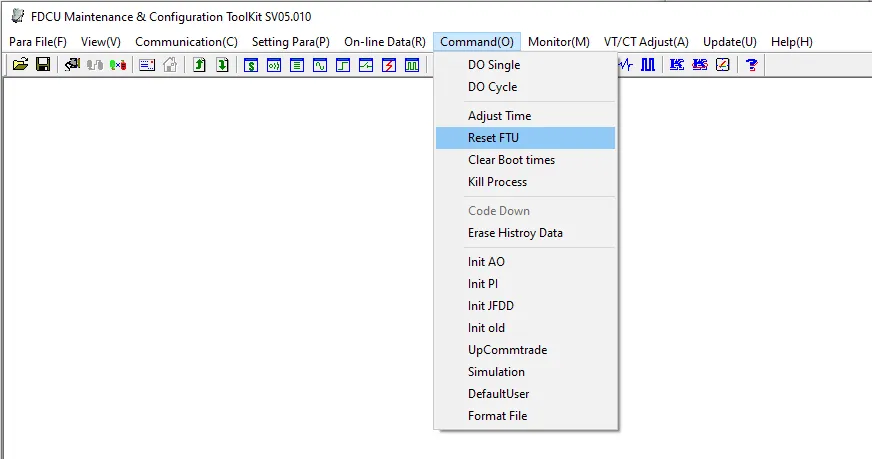Select the Format File command
Viewport: 872px width, 459px height.
526,416
